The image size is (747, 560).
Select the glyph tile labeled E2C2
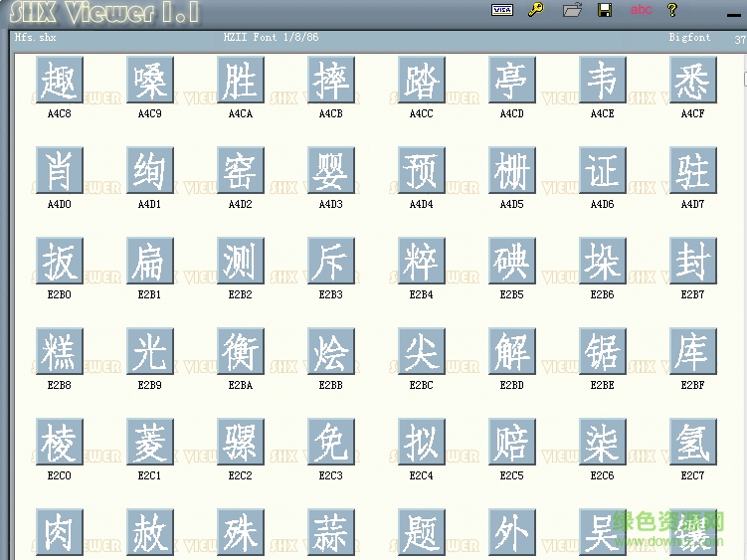click(240, 442)
